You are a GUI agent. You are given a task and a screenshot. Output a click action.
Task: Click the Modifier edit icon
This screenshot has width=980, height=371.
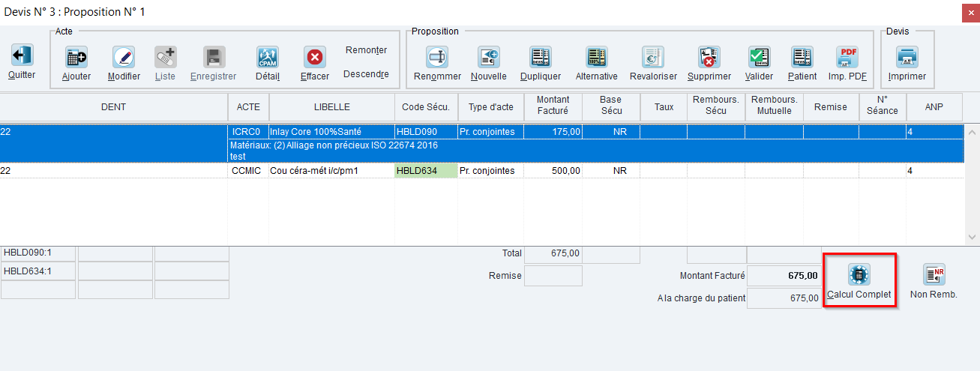(x=124, y=57)
